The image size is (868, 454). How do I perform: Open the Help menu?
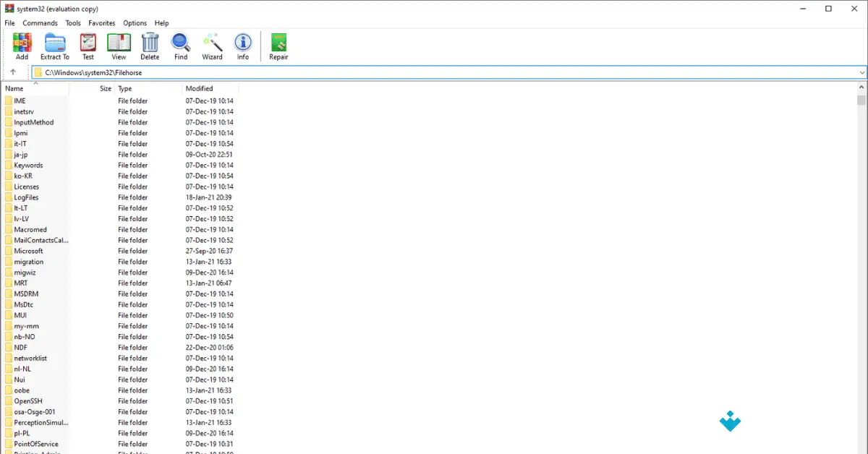pos(161,22)
